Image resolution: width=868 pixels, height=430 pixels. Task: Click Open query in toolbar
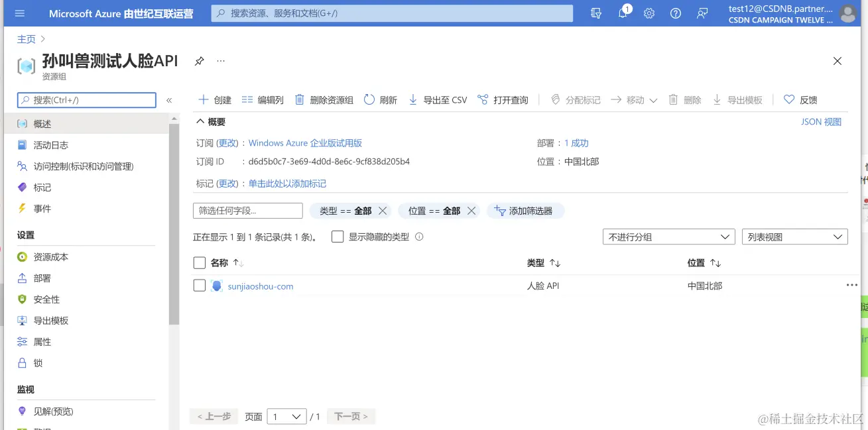click(x=503, y=100)
